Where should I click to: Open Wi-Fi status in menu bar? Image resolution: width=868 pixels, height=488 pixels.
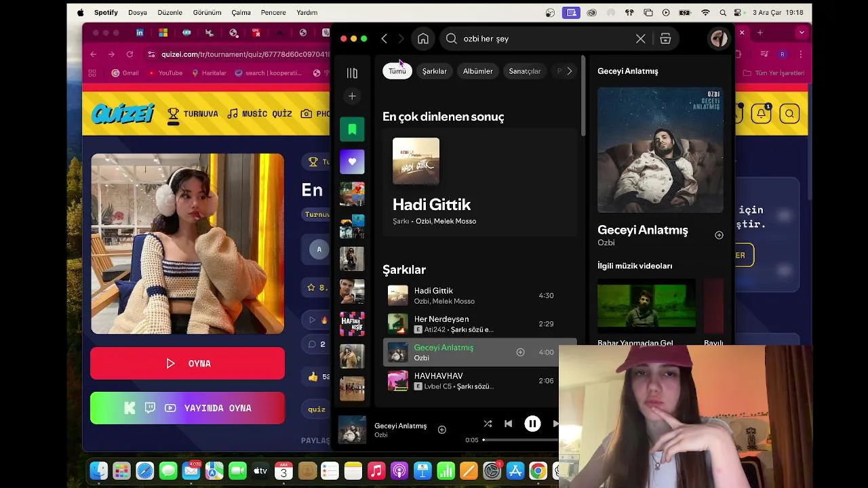705,12
